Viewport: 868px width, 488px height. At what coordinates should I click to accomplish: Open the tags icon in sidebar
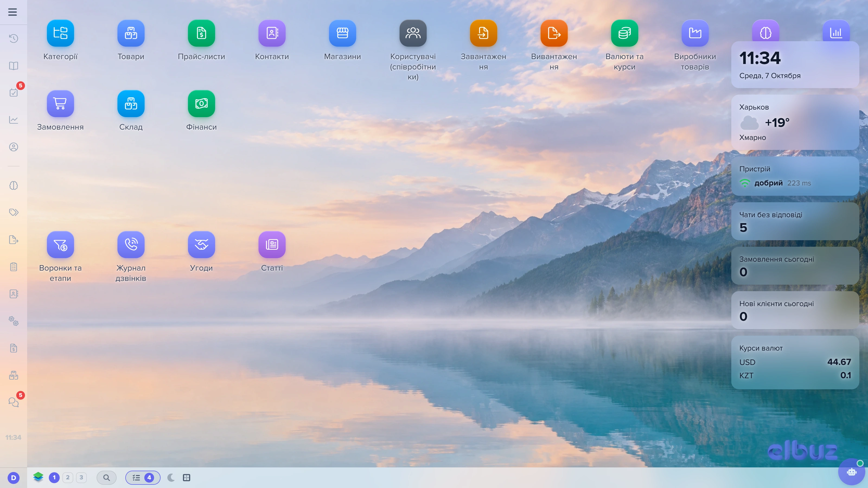pos(14,212)
